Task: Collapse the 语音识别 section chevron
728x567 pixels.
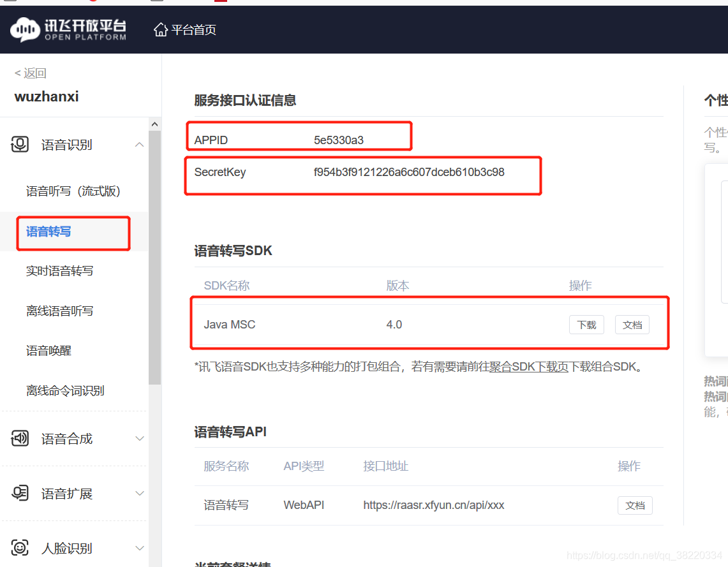Action: pyautogui.click(x=139, y=145)
